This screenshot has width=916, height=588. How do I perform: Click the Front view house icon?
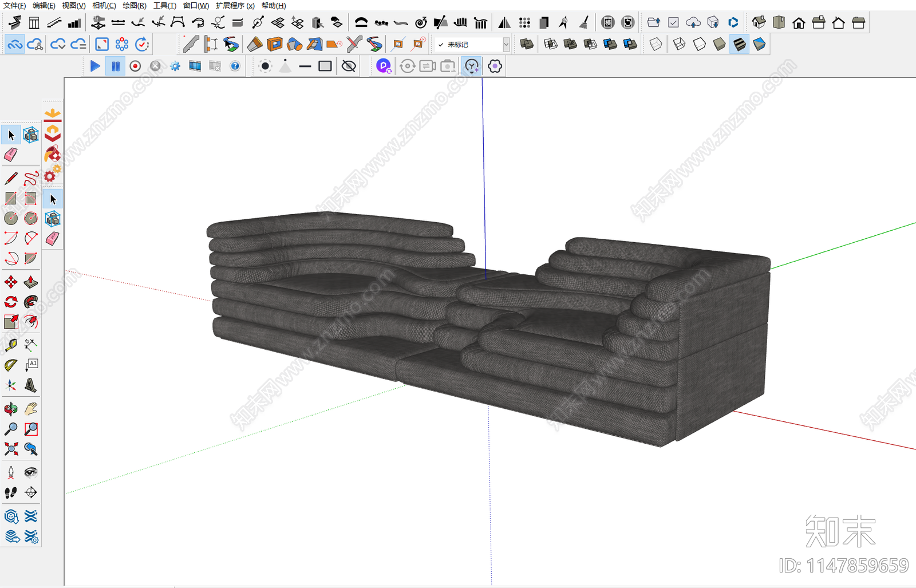(799, 23)
